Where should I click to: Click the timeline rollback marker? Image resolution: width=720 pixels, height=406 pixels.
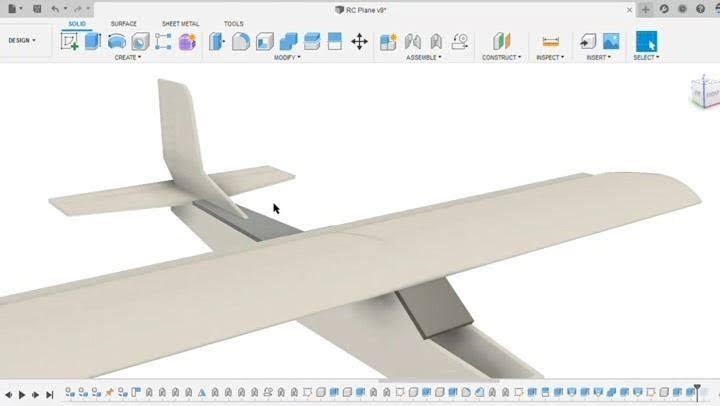697,392
